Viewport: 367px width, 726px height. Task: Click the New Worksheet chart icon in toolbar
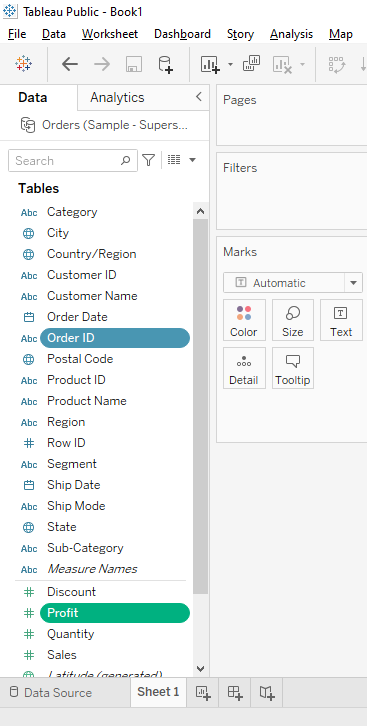[x=210, y=64]
